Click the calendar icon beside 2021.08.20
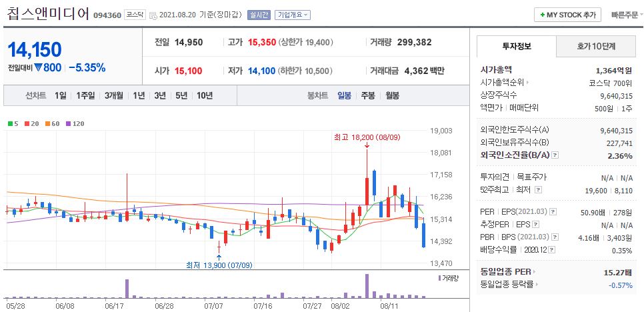The width and height of the screenshot is (644, 312). pos(153,15)
